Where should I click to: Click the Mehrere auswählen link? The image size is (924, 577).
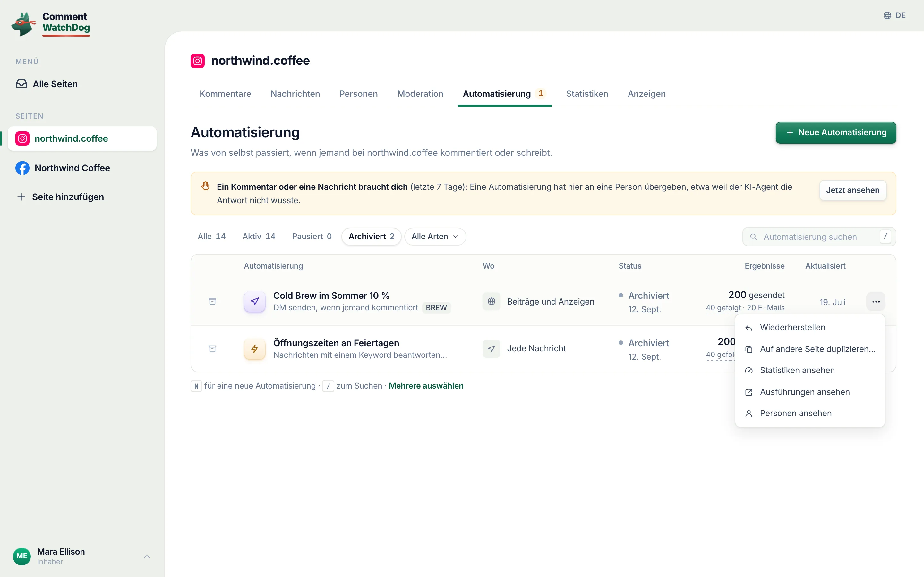pyautogui.click(x=426, y=386)
